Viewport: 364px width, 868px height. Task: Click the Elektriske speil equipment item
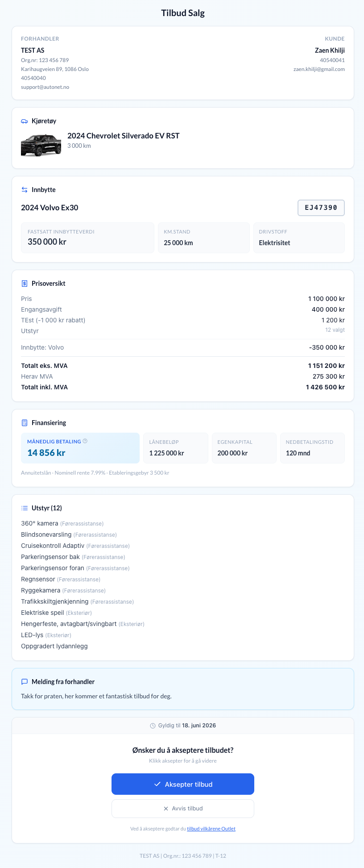[x=56, y=613]
